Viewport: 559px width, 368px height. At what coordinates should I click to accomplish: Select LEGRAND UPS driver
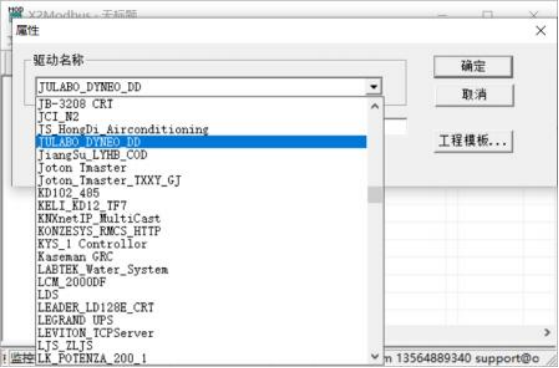pyautogui.click(x=201, y=320)
